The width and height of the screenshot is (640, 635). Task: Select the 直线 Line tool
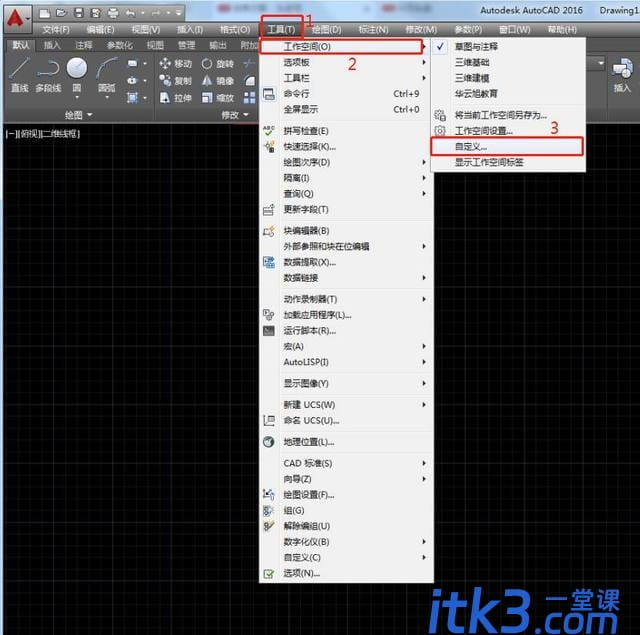(19, 75)
